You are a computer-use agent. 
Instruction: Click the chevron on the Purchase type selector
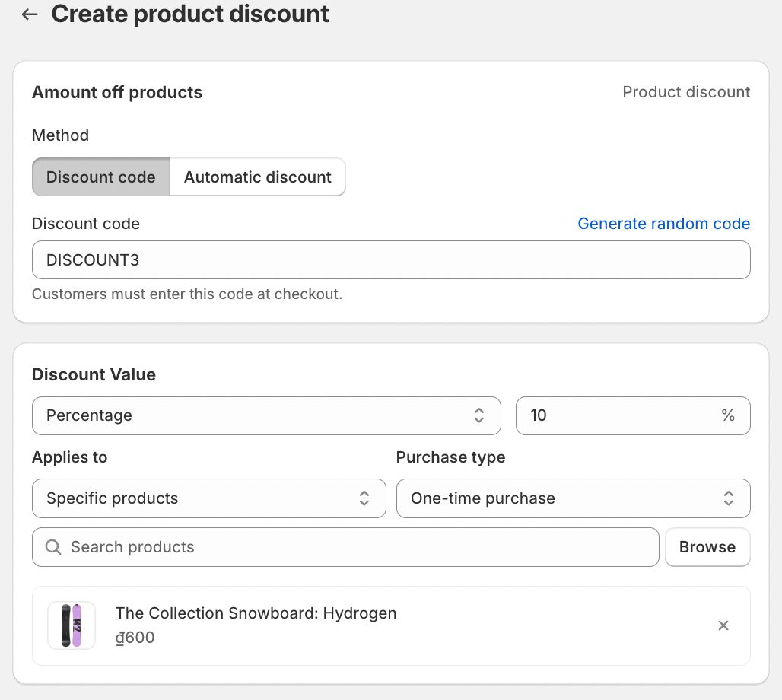[729, 498]
